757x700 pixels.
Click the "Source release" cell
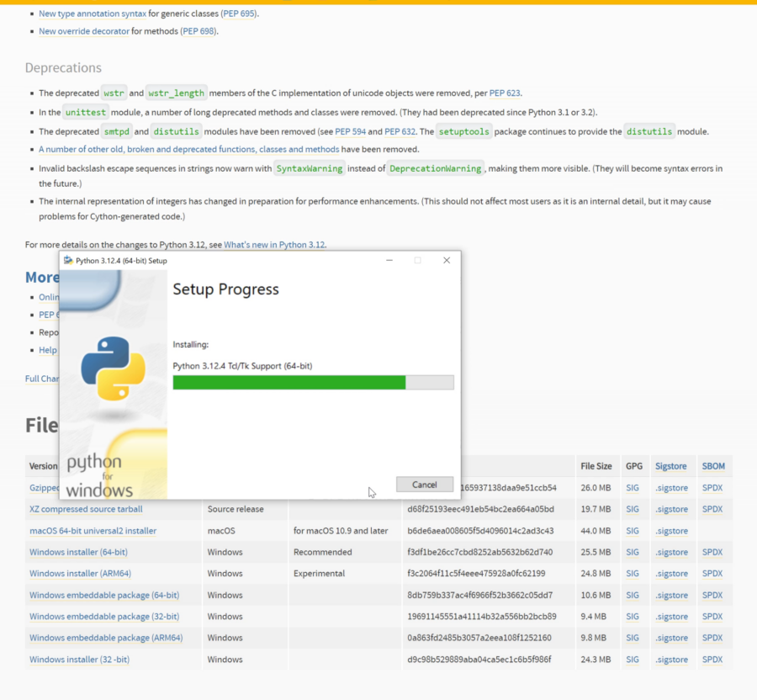236,509
